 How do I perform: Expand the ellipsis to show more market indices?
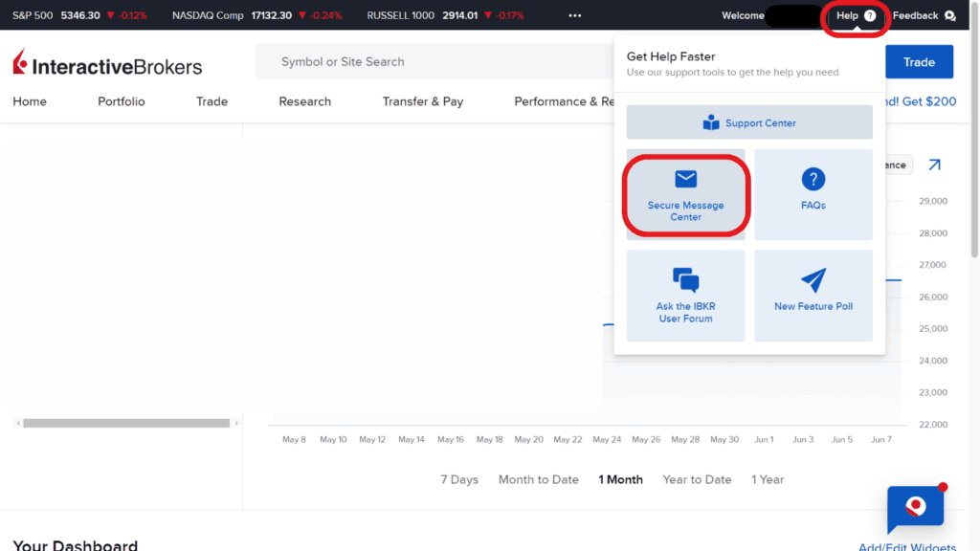click(x=575, y=15)
